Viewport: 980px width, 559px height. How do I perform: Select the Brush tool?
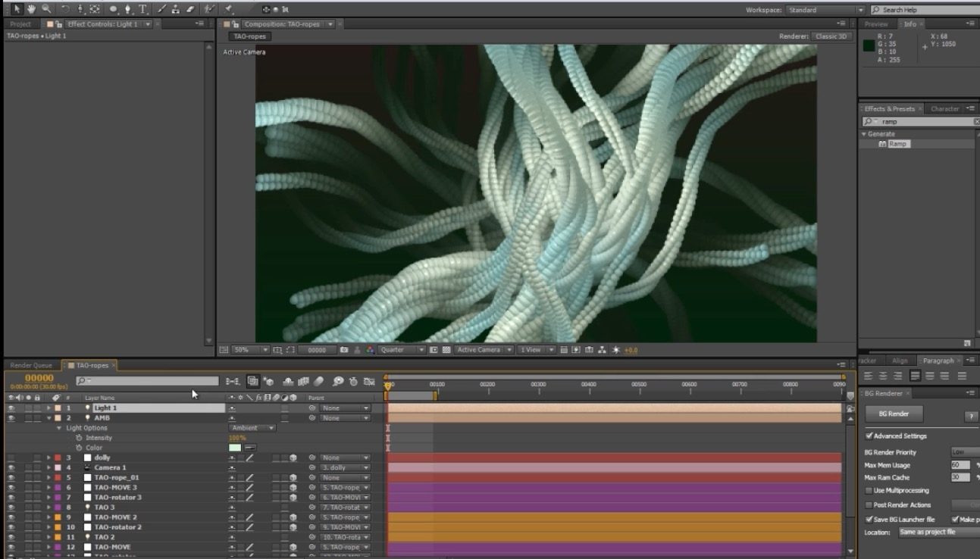coord(162,9)
